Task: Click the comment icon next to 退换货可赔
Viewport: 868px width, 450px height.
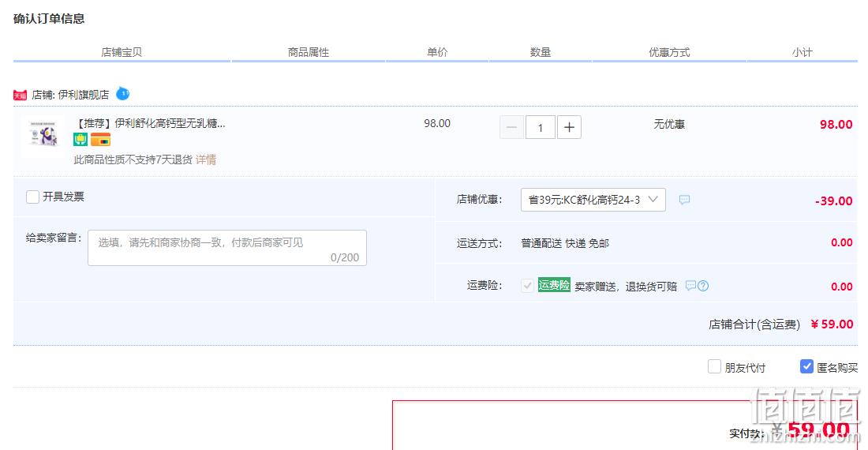Action: [x=690, y=286]
